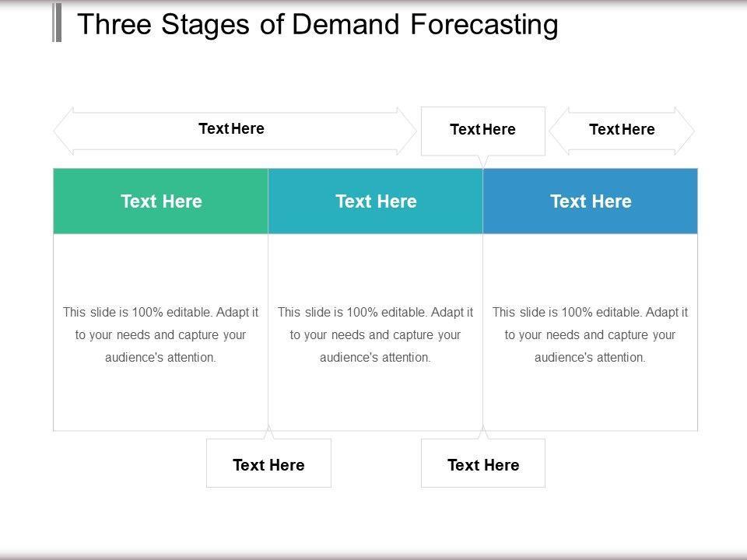Click 'Text Here' label inside the wide double arrow

(x=232, y=129)
